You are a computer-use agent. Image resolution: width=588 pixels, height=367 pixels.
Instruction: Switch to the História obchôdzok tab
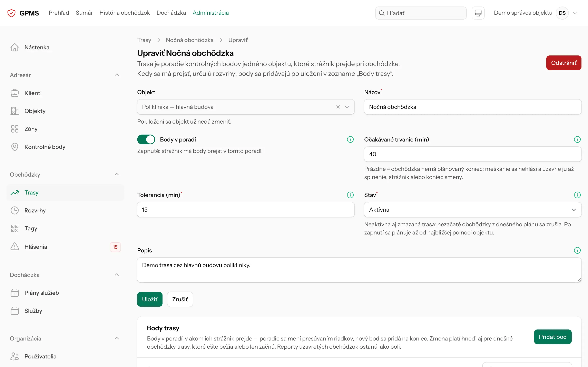click(125, 13)
